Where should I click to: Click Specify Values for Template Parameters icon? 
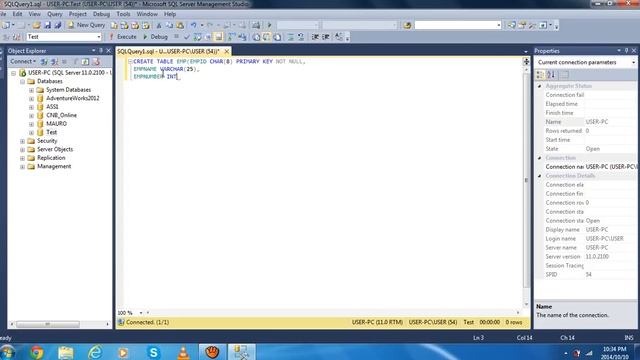(339, 37)
